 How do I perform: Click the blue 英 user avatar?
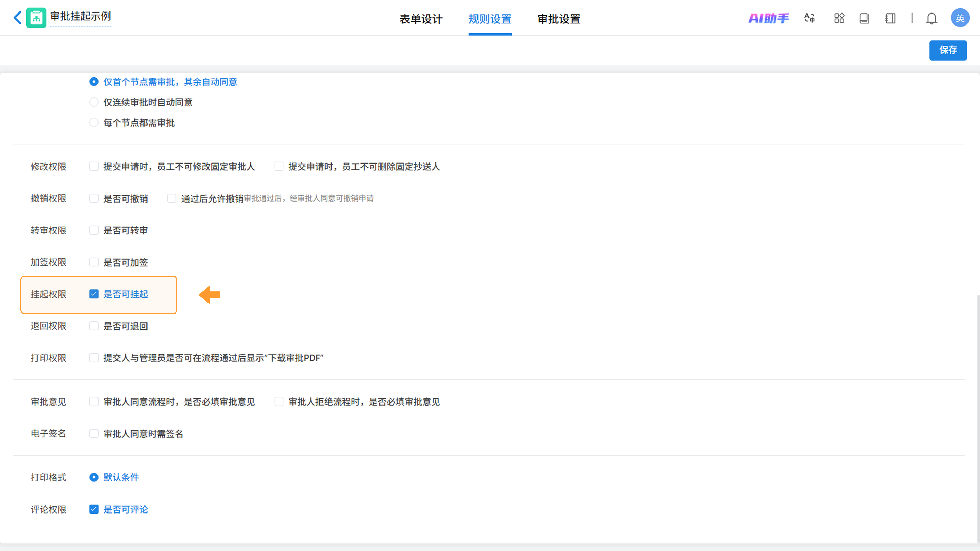960,18
